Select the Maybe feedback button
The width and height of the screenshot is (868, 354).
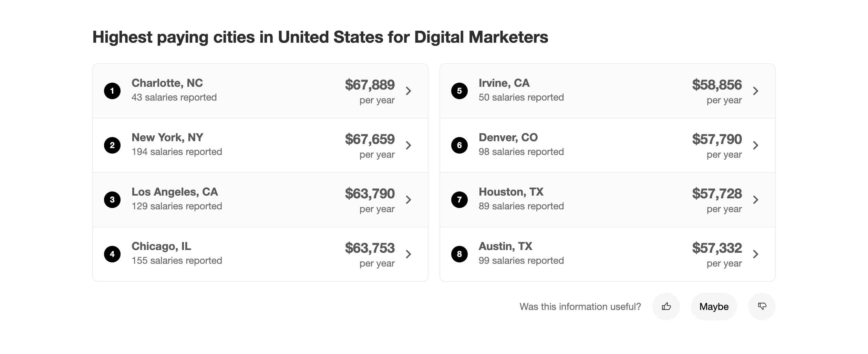[714, 306]
